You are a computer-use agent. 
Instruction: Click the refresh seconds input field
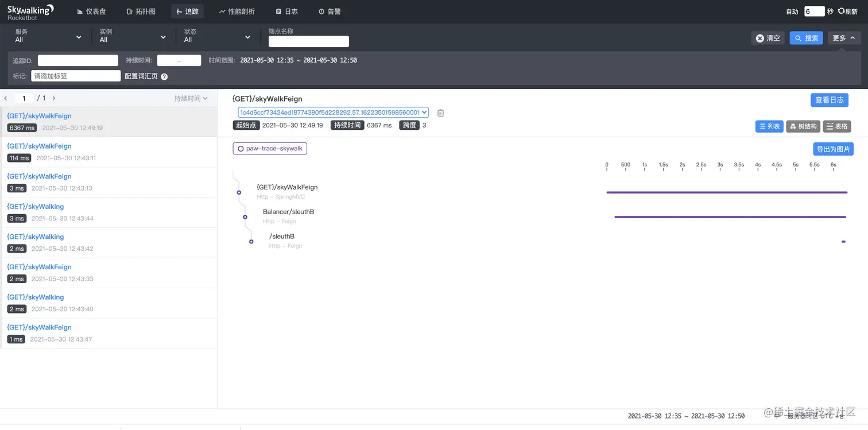(x=814, y=11)
